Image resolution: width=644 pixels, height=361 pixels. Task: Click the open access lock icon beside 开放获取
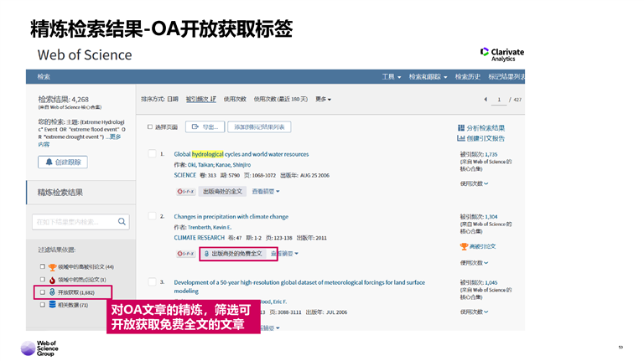point(52,292)
